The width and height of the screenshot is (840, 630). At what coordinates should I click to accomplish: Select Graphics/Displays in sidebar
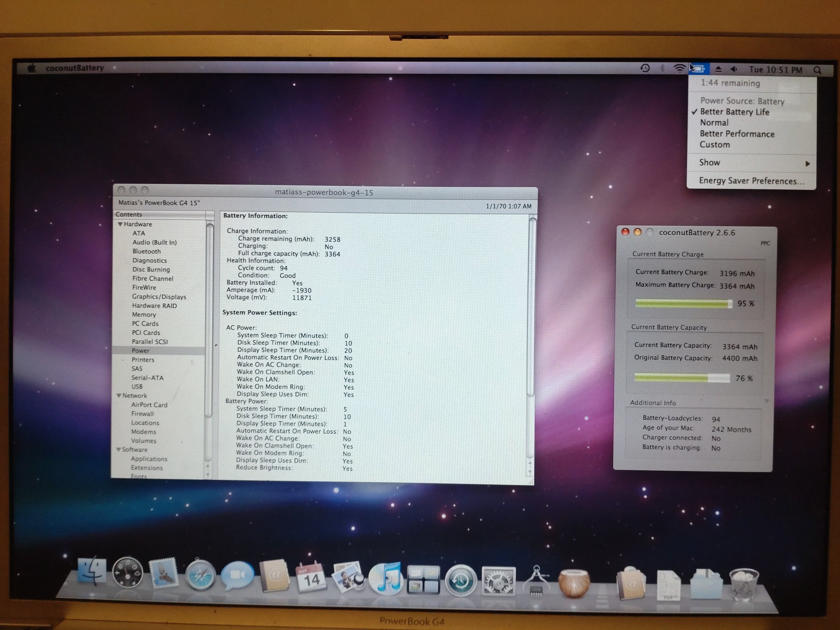point(159,297)
